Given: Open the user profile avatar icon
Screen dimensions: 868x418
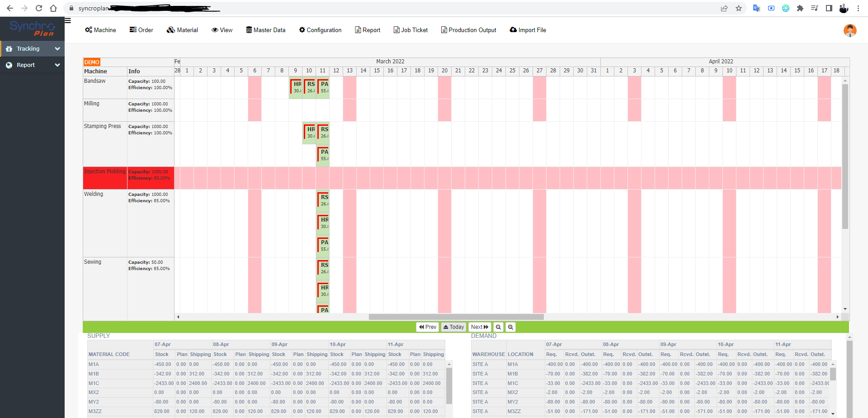Looking at the screenshot, I should click(850, 30).
